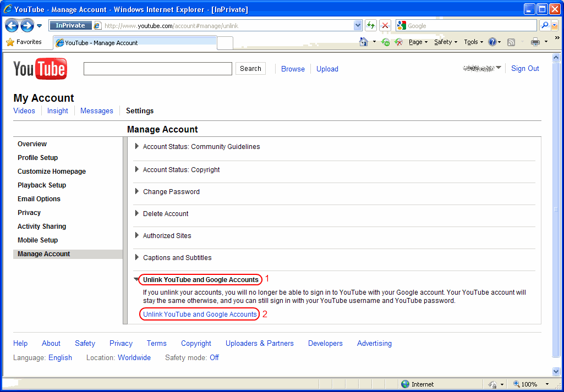Viewport: 564px width, 392px height.
Task: Open the recent pages dropdown beside Forward
Action: [x=40, y=26]
